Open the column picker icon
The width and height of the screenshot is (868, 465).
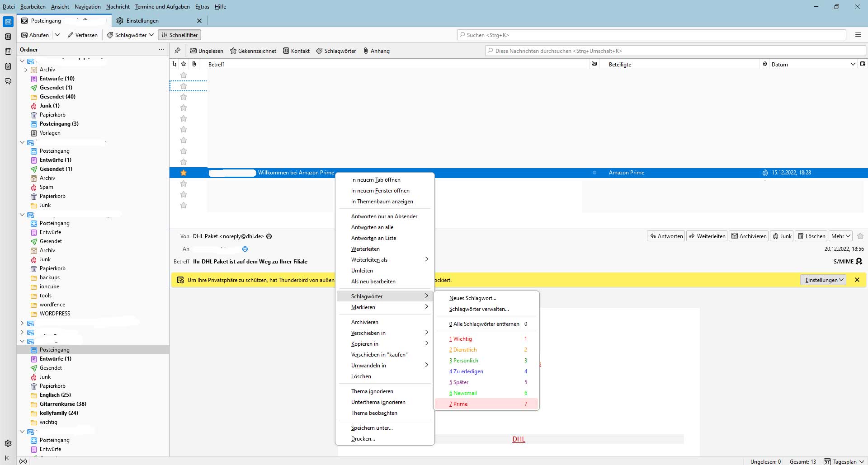click(863, 64)
